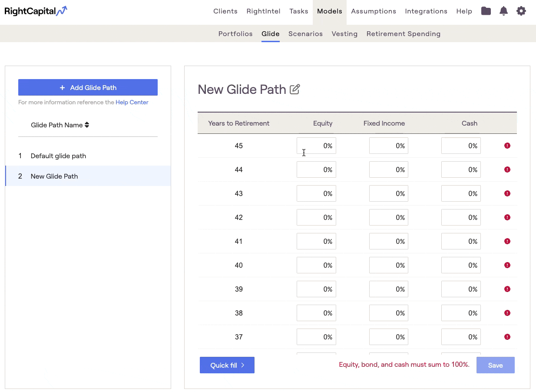
Task: Click the Fixed Income field for year 43
Action: [388, 194]
